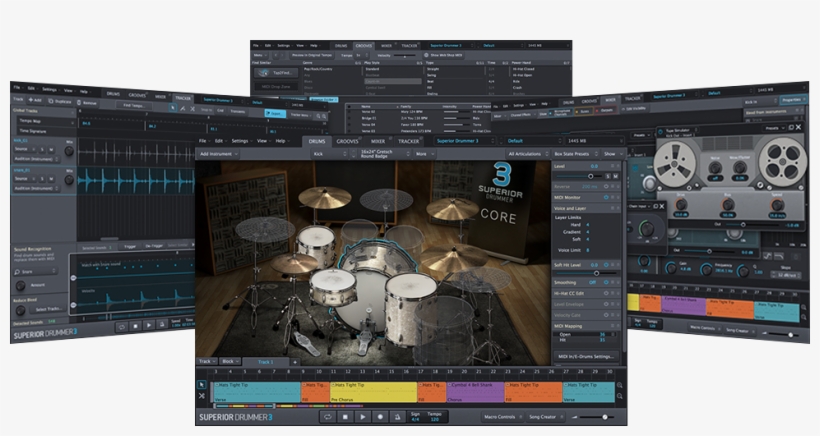Toggle the Reverse power button
This screenshot has width=820, height=436.
point(606,187)
